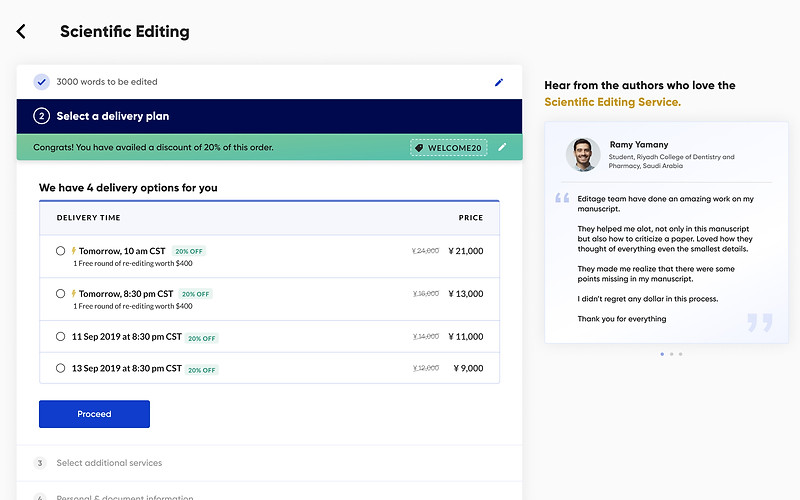
Task: Click the lightning icon beside Tomorrow, 8:30 pm CST
Action: tap(73, 293)
